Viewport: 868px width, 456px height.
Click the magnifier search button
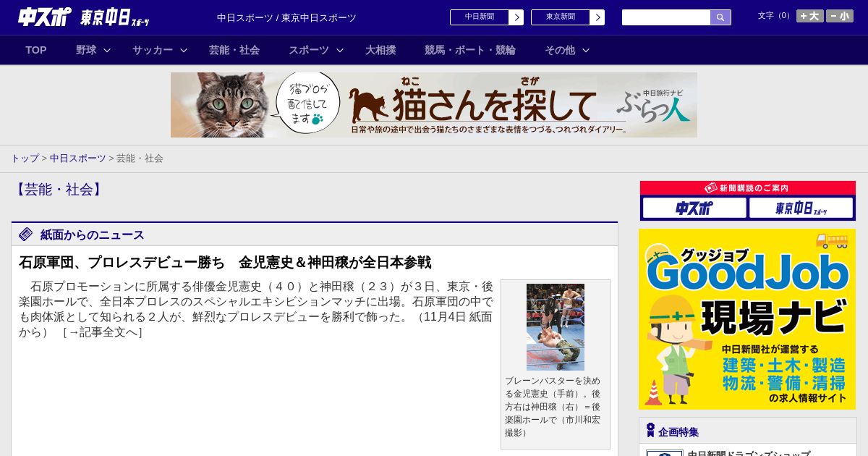click(720, 17)
